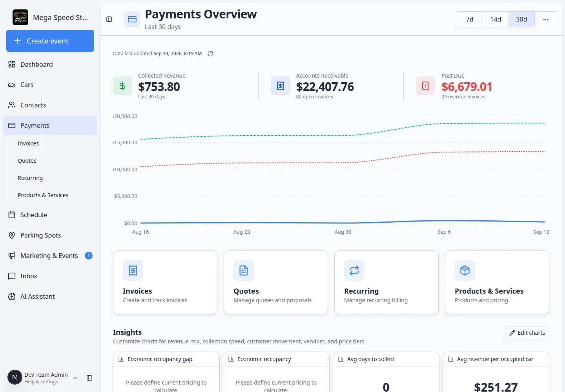Select the 30d time range

[521, 19]
